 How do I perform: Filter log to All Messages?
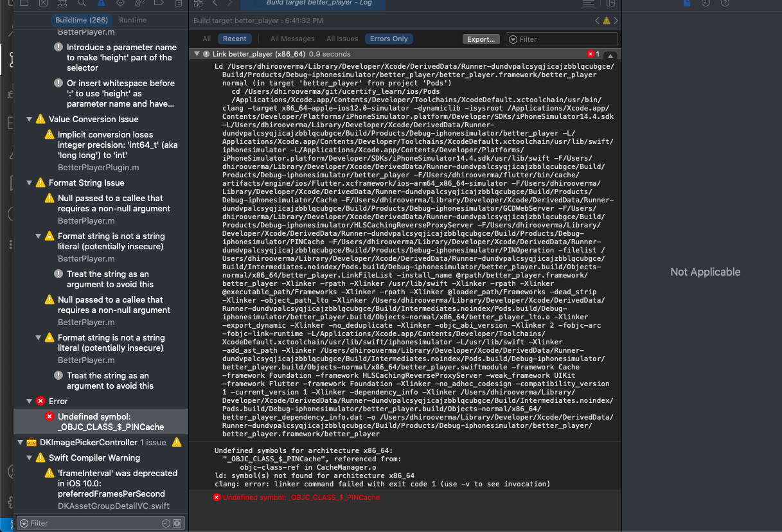click(292, 39)
